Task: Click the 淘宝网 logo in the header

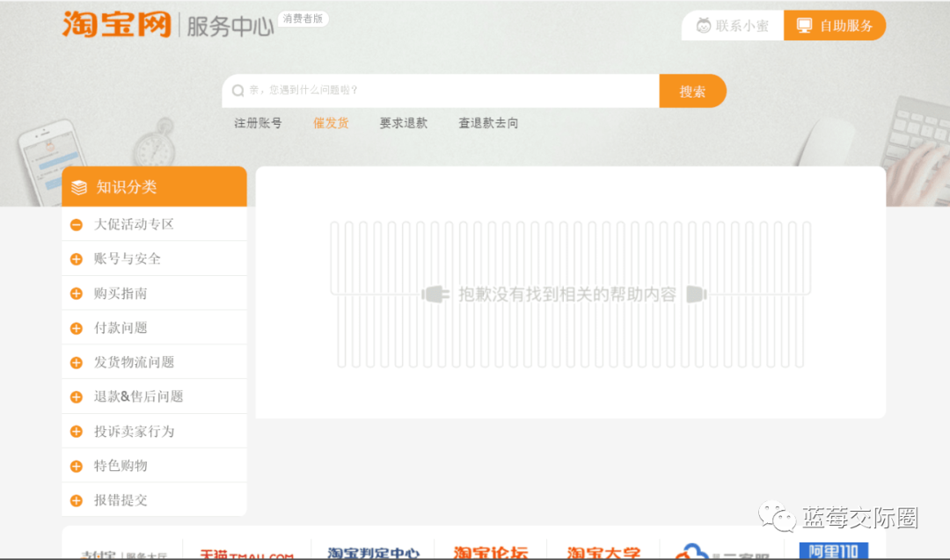Action: (115, 25)
